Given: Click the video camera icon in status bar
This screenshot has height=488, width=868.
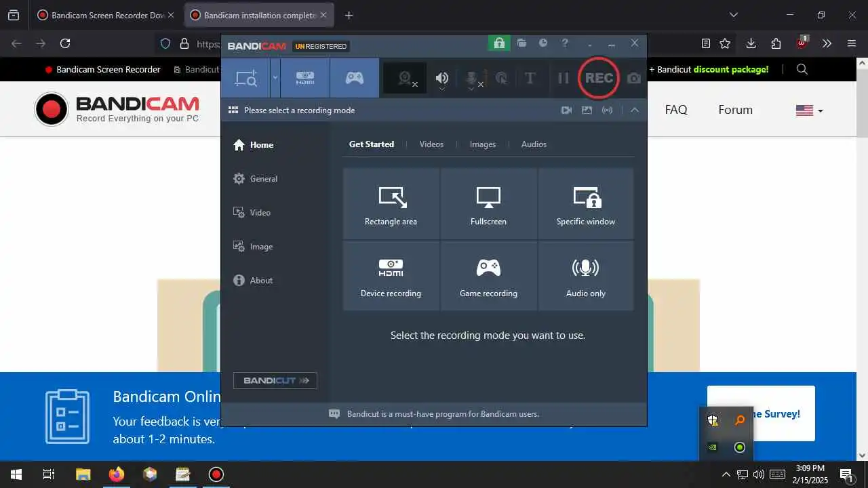Looking at the screenshot, I should pos(566,110).
